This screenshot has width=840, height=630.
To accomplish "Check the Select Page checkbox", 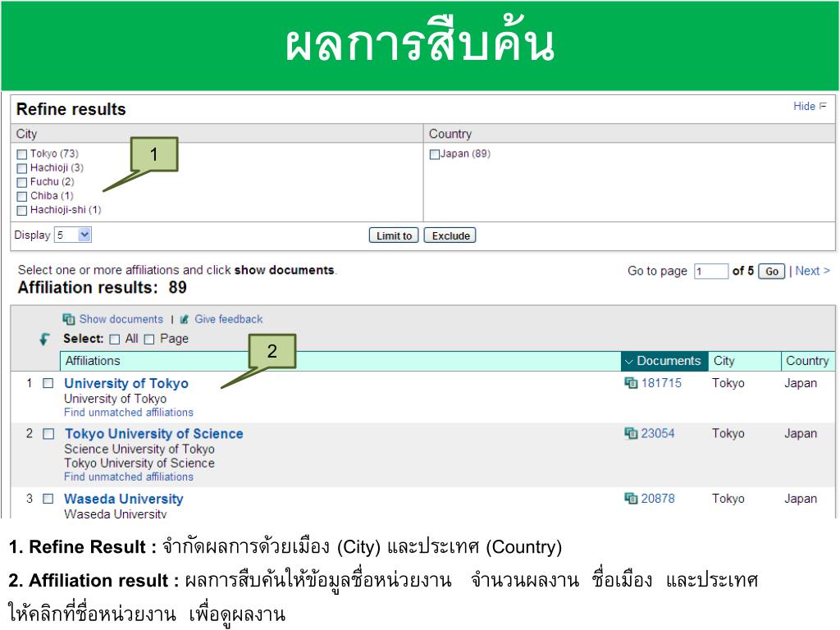I will (149, 339).
